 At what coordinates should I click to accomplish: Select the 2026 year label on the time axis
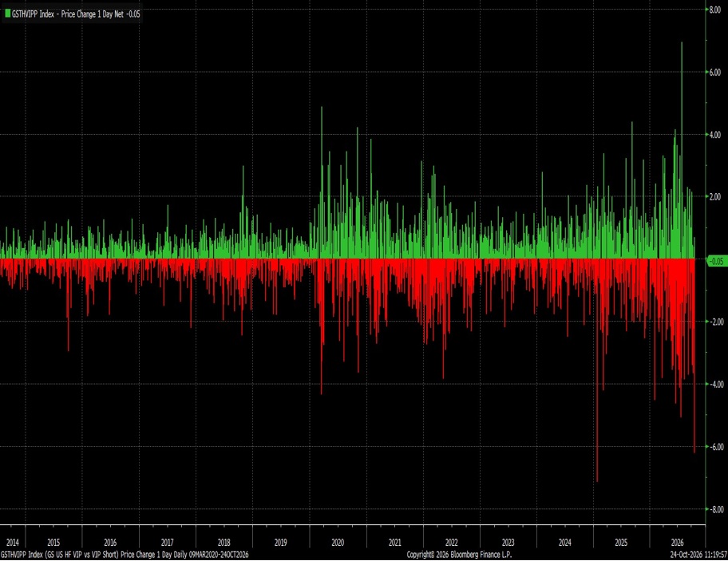pyautogui.click(x=678, y=543)
